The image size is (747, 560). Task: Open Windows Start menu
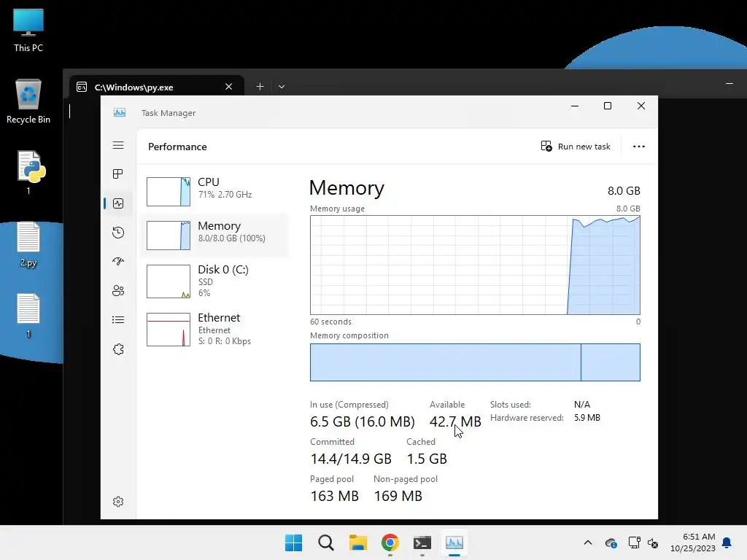click(293, 542)
